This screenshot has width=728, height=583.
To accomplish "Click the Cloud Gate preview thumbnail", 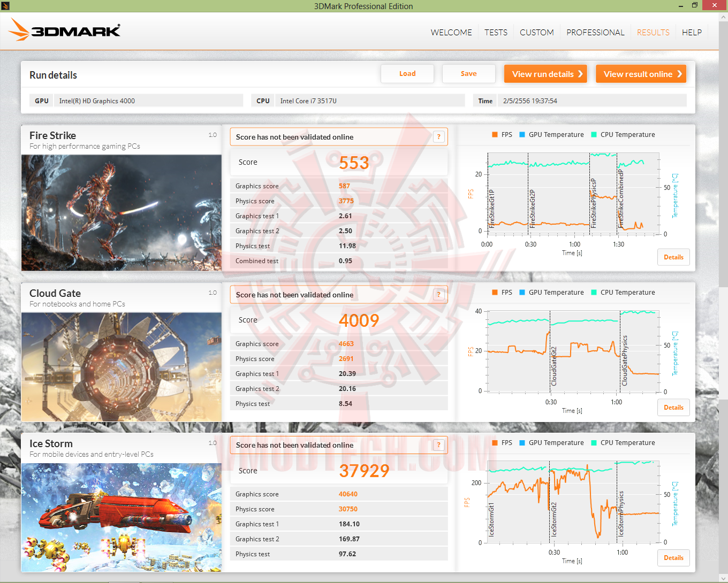I will (122, 367).
